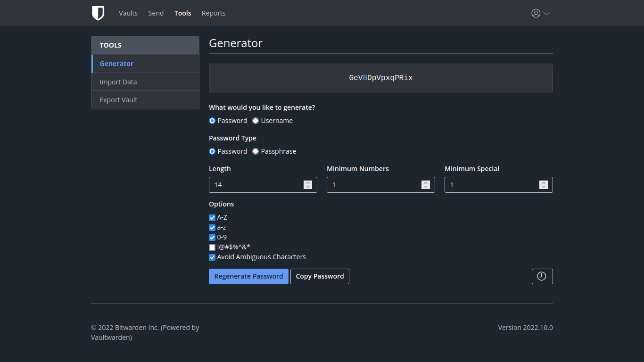This screenshot has width=644, height=362.
Task: Enable special characters !@#$%^&* checkbox
Action: tap(212, 247)
